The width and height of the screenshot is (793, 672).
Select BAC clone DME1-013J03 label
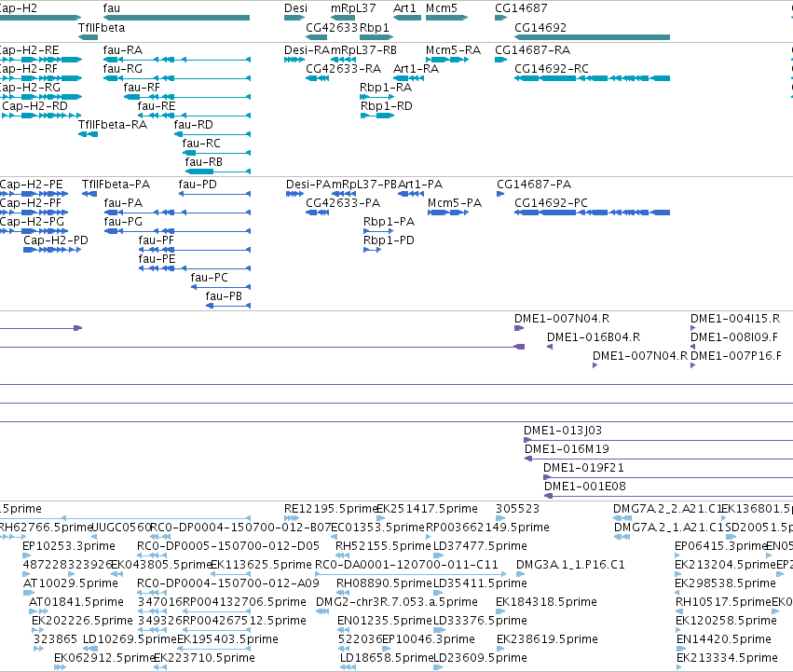coord(563,432)
